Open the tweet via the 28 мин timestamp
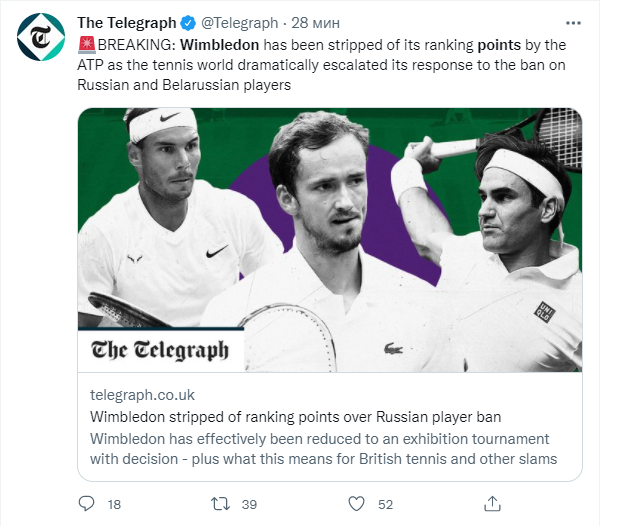The height and width of the screenshot is (526, 617). pos(315,22)
